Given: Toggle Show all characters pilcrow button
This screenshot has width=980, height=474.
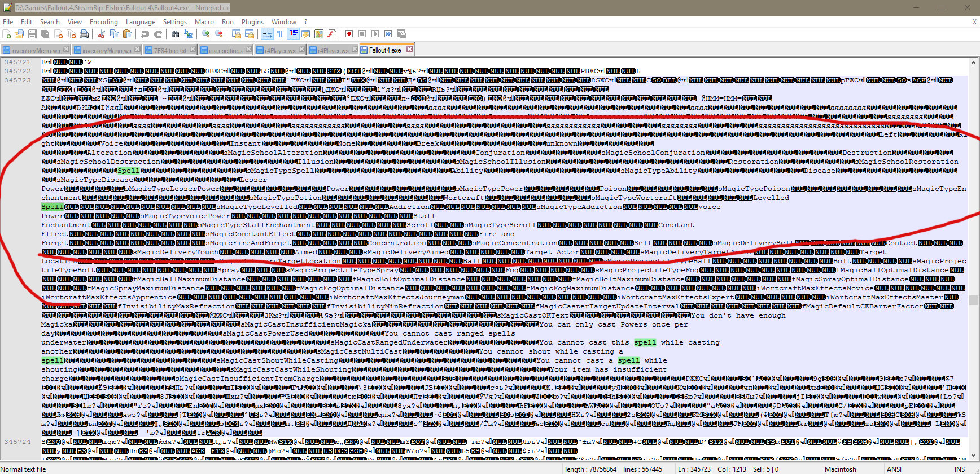Looking at the screenshot, I should pos(279,34).
